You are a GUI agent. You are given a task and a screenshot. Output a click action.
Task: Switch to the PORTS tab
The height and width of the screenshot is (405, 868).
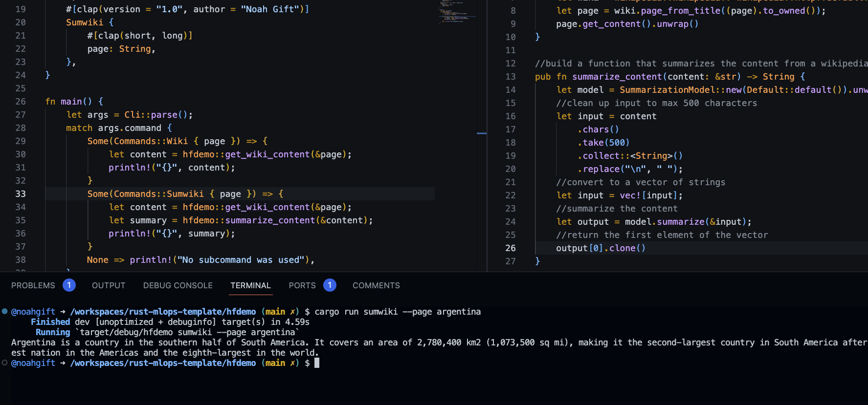[302, 285]
